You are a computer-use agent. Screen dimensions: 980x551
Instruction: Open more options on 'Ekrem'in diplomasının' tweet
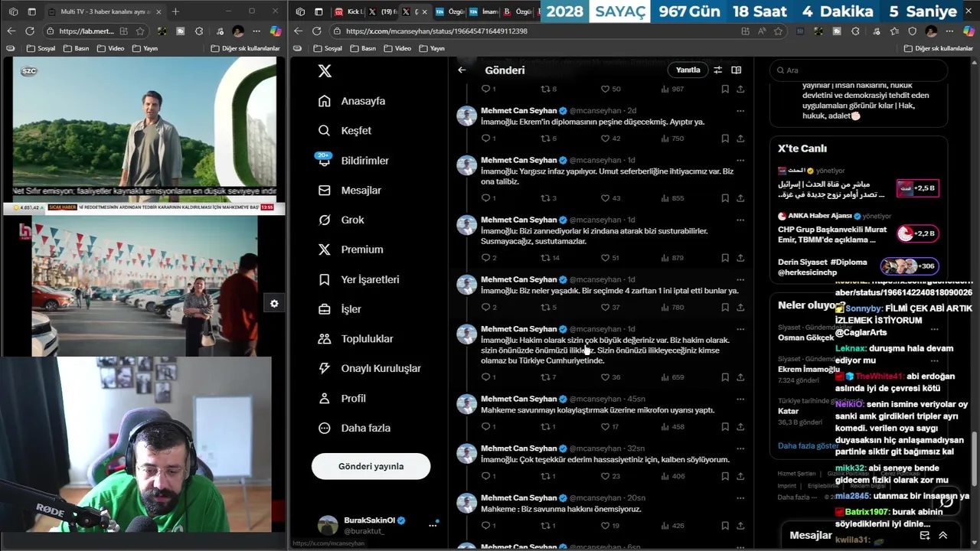click(740, 111)
